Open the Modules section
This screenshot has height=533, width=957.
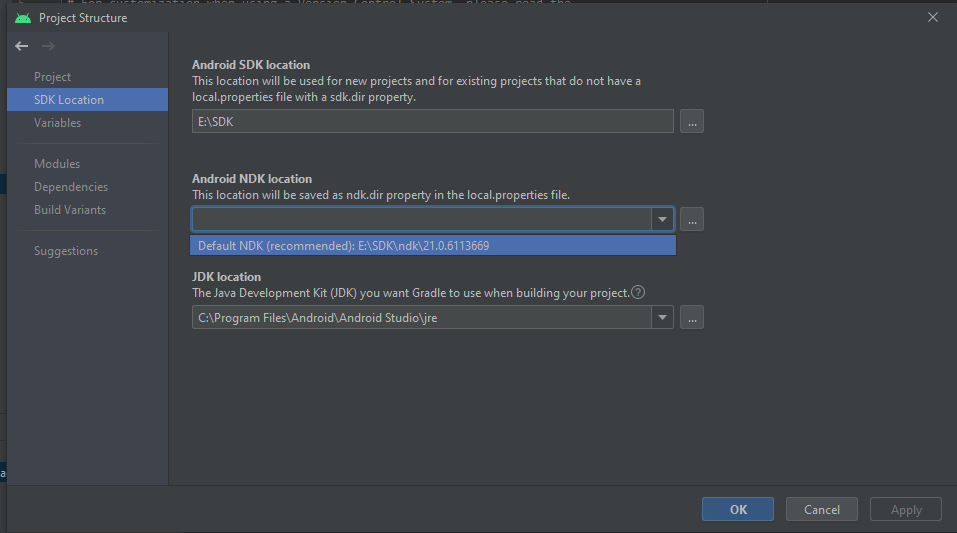[x=57, y=164]
